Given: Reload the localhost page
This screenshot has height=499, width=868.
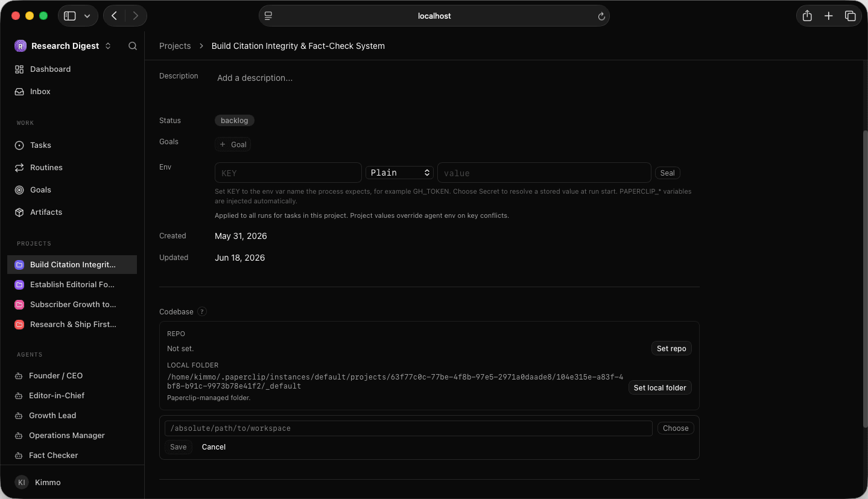Looking at the screenshot, I should (x=601, y=16).
